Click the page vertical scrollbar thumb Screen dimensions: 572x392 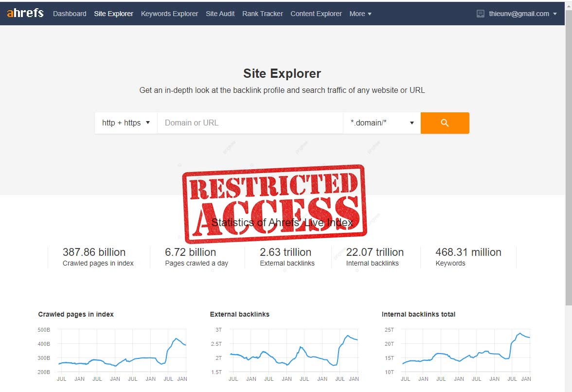(568, 157)
